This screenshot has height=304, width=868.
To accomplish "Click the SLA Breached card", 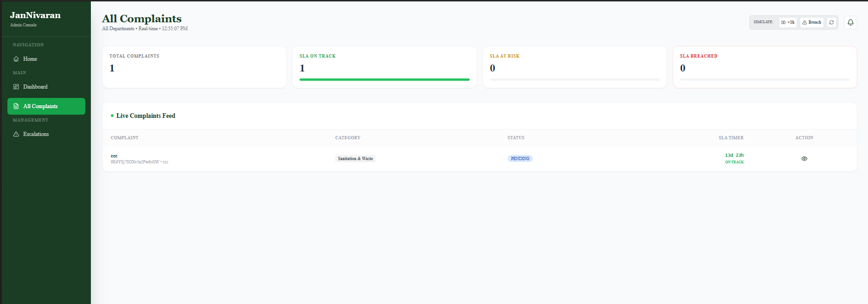I will point(765,67).
